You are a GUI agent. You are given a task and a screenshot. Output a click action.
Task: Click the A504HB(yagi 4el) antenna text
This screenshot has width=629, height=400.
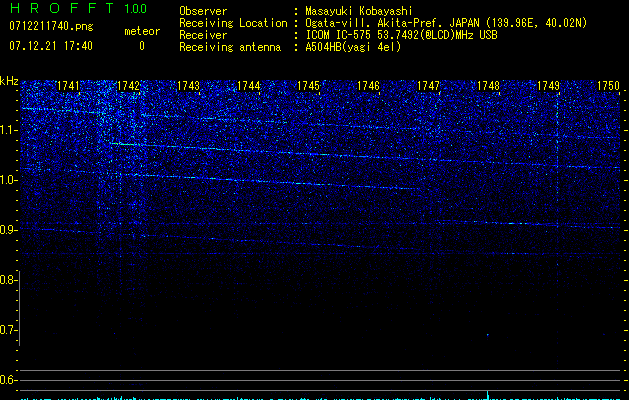[353, 47]
